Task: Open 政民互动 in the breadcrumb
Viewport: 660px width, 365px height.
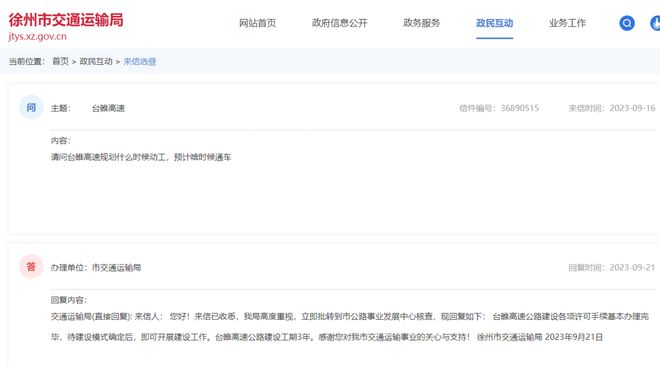Action: 96,61
